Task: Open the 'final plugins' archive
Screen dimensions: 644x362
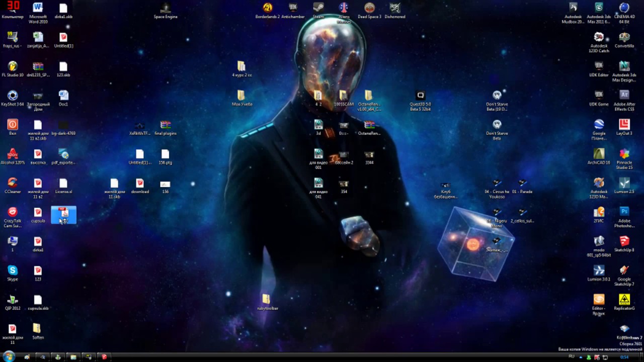Action: 166,127
